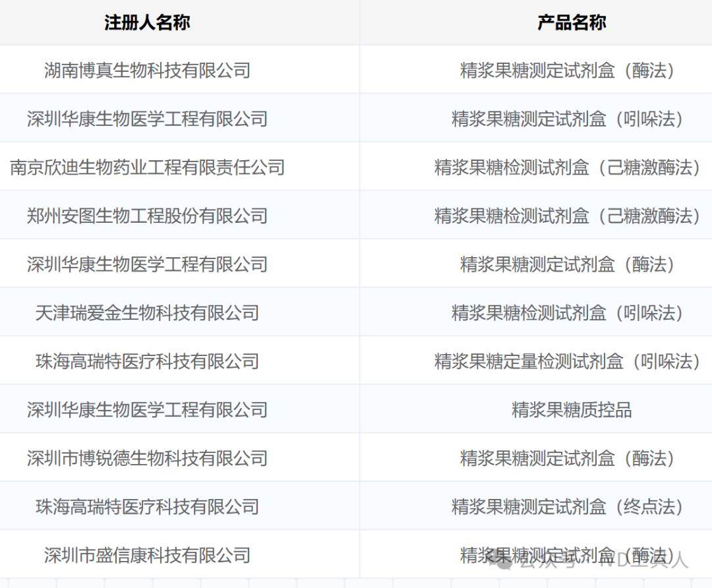The image size is (712, 588).
Task: Click the 产品名称 column header
Action: 570,22
